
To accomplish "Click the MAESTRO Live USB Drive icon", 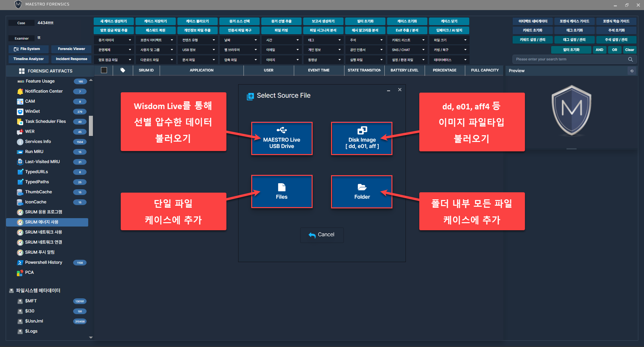I will pyautogui.click(x=281, y=130).
